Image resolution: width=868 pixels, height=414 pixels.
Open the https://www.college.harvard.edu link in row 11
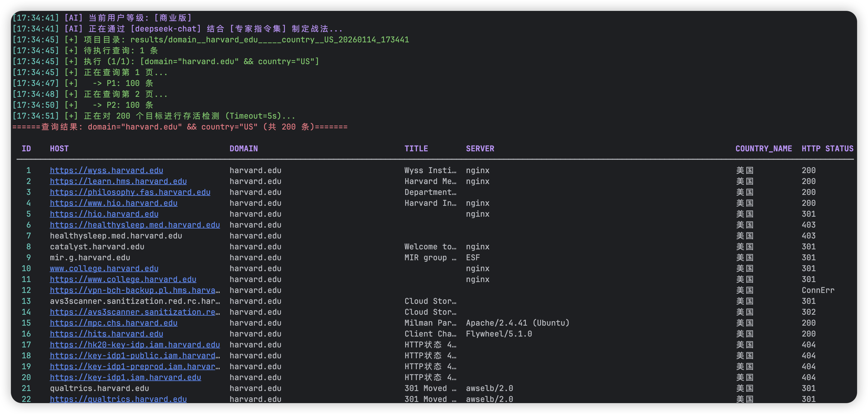(x=123, y=279)
